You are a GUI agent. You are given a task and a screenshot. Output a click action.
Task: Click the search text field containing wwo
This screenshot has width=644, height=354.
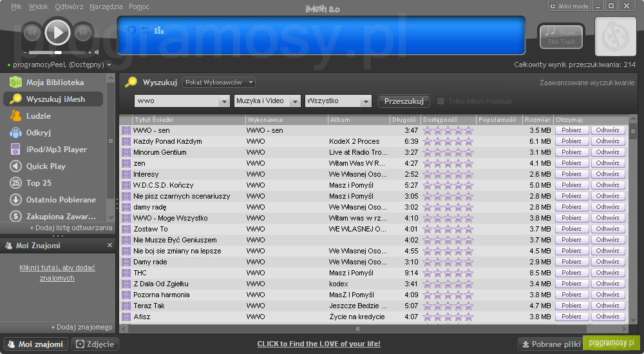[176, 101]
